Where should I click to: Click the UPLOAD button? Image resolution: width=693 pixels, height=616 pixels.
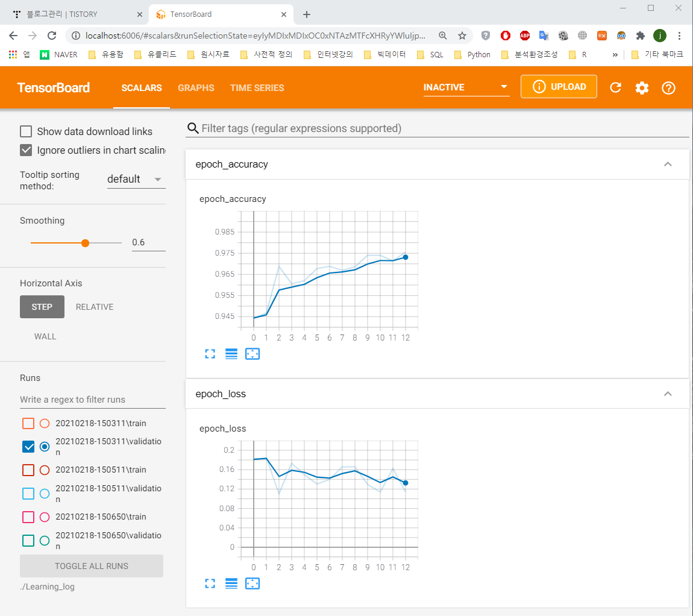(x=559, y=87)
